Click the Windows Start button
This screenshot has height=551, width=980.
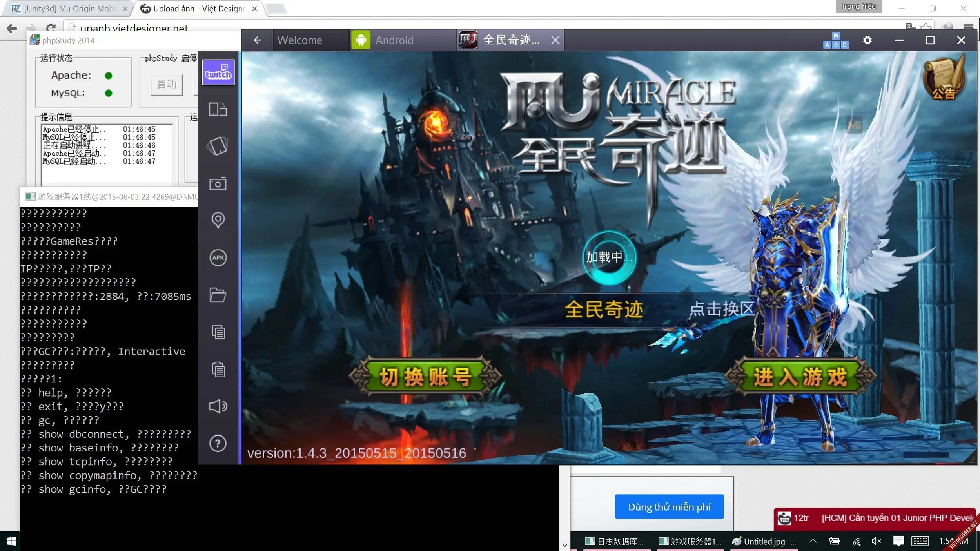[x=12, y=541]
